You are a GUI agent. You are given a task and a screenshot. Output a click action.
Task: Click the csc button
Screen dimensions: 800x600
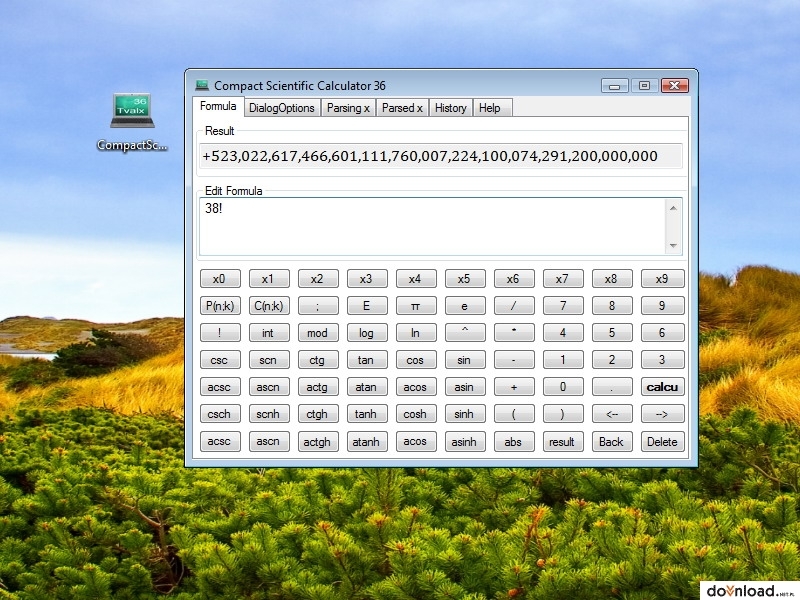(x=220, y=360)
